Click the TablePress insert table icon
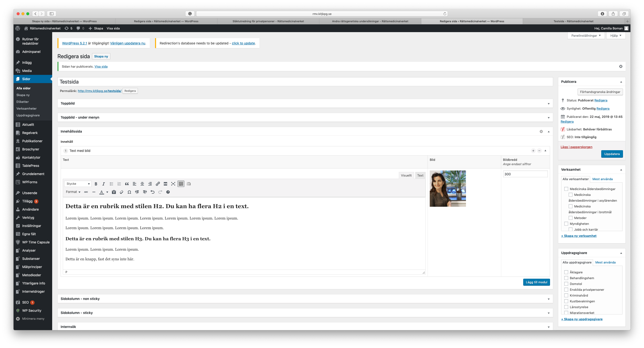Viewport: 644px width, 348px height. click(x=189, y=184)
